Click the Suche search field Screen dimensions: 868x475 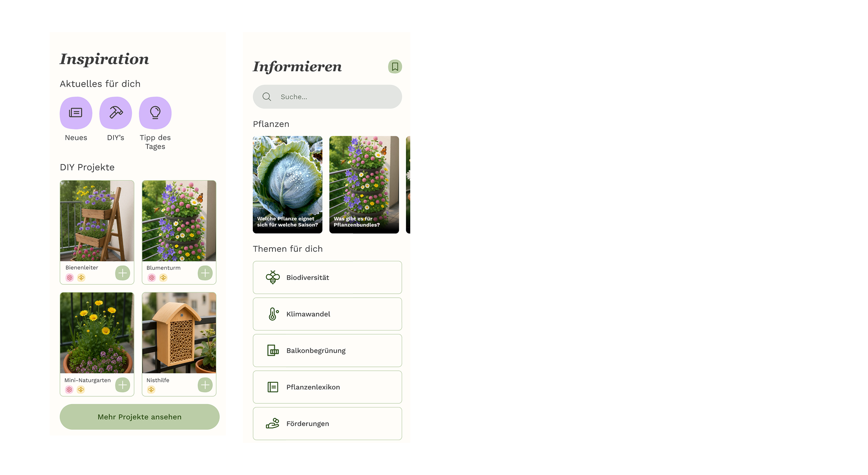[327, 97]
